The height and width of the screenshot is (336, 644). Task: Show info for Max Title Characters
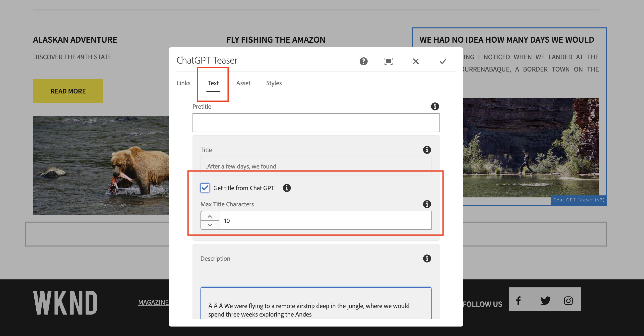427,204
